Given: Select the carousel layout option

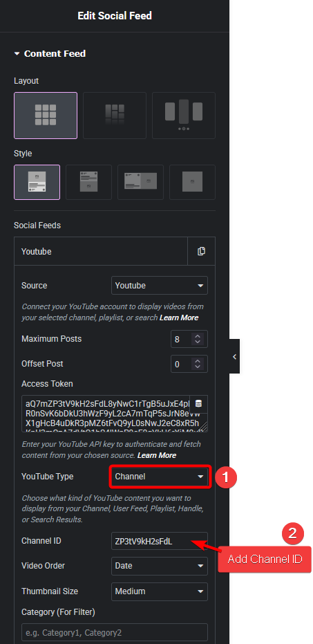Looking at the screenshot, I should click(x=184, y=116).
